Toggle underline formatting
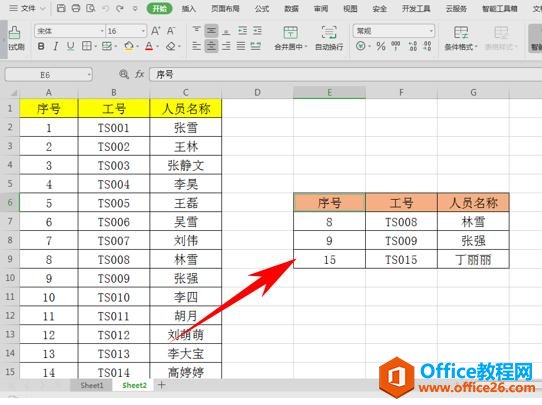The image size is (542, 405). point(71,46)
